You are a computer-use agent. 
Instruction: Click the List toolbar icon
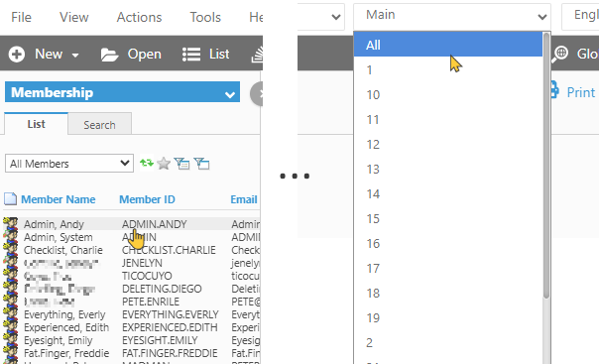click(191, 55)
